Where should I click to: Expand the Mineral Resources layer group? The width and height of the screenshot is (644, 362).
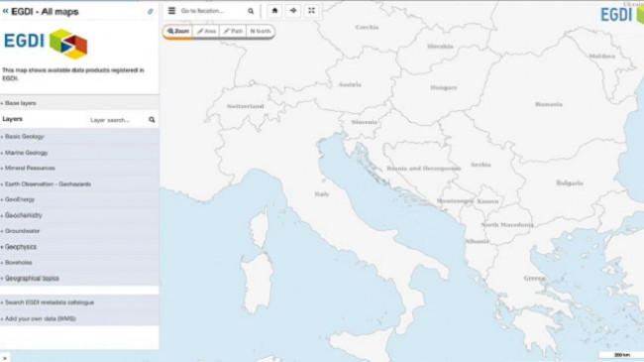pyautogui.click(x=79, y=169)
